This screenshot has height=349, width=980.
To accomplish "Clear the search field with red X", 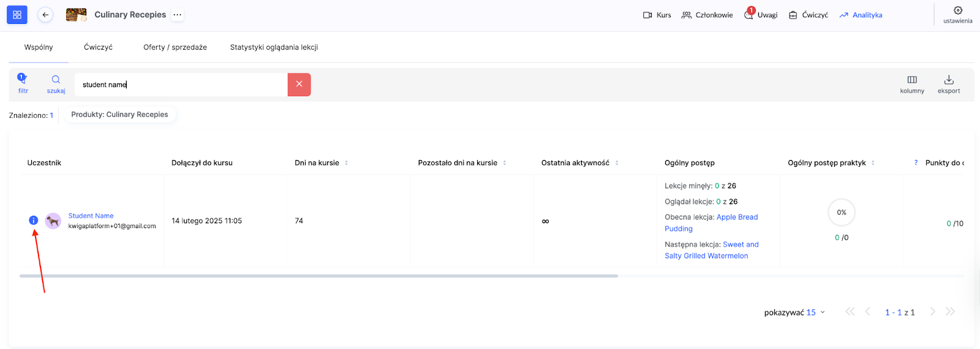I will click(299, 85).
